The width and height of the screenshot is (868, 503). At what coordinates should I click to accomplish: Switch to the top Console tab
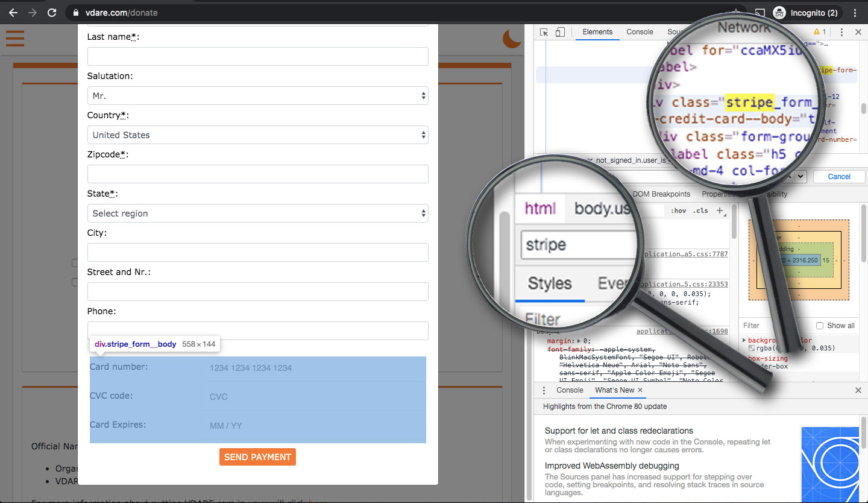[x=640, y=32]
